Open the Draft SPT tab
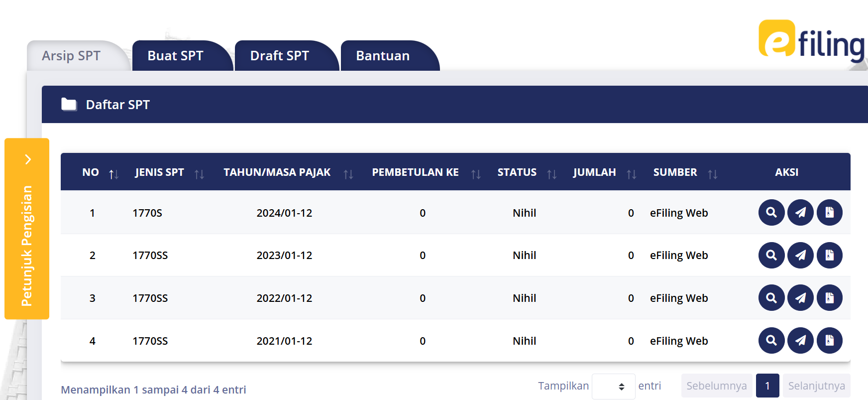This screenshot has height=400, width=868. click(x=280, y=56)
